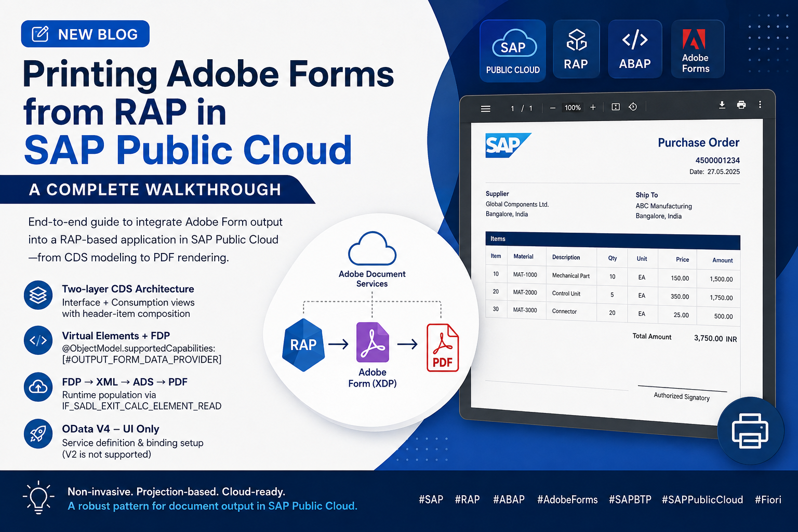Viewport: 798px width, 532px height.
Task: Click the PDF page number field
Action: click(x=513, y=108)
